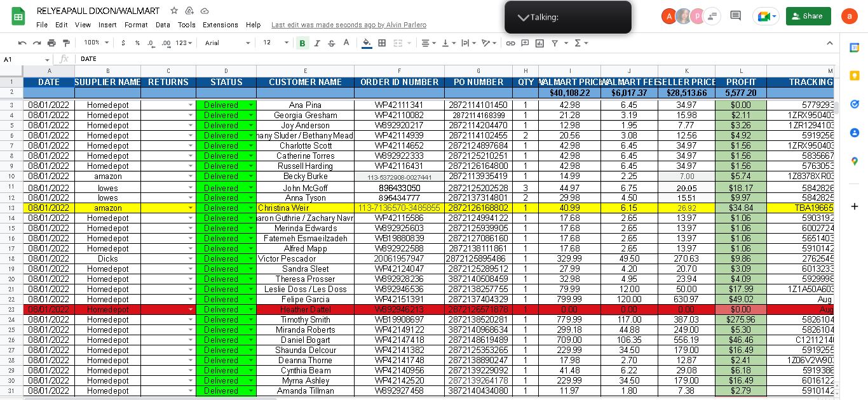Screen dimensions: 868x400
Task: Format selection as currency
Action: [x=123, y=43]
